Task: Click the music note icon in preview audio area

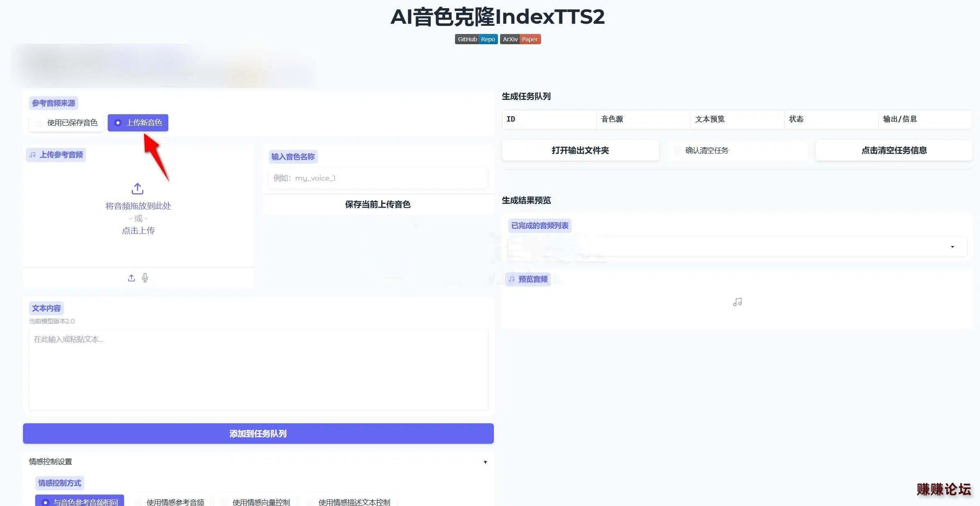Action: pos(737,302)
